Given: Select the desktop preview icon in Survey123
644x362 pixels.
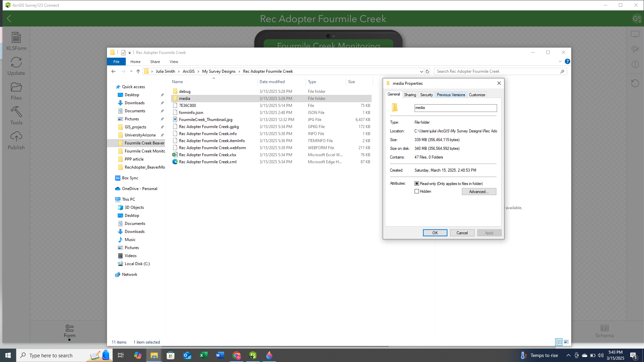Looking at the screenshot, I should (635, 35).
